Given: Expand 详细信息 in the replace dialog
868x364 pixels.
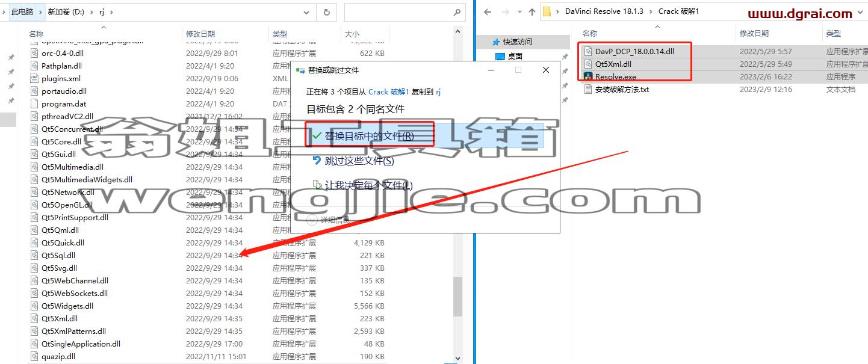Looking at the screenshot, I should click(328, 220).
